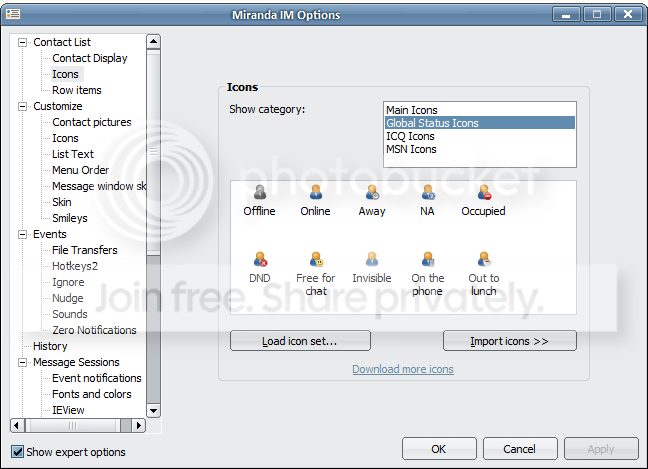
Task: Toggle the Show expert options checkbox
Action: pos(17,452)
